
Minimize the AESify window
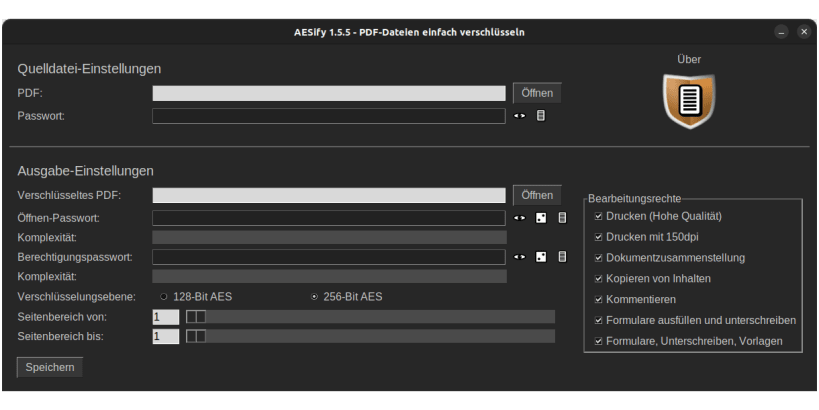[781, 32]
